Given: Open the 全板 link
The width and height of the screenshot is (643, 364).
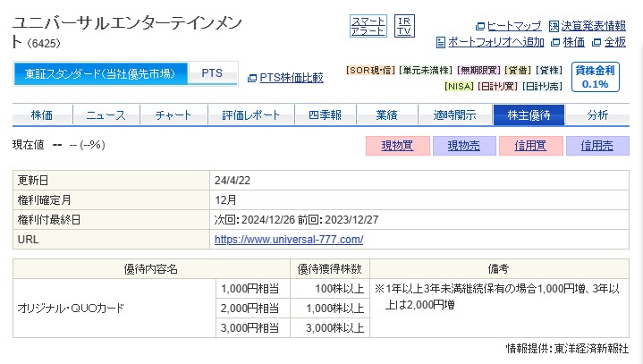Looking at the screenshot, I should pos(615,42).
